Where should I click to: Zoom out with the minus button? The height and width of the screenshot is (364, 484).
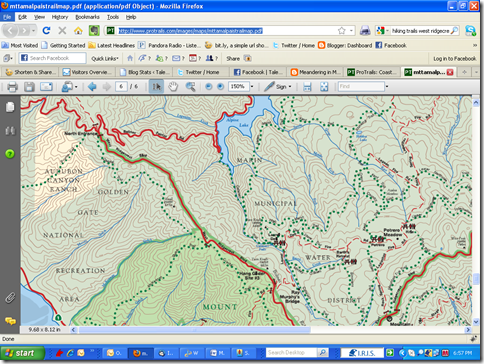coord(209,87)
